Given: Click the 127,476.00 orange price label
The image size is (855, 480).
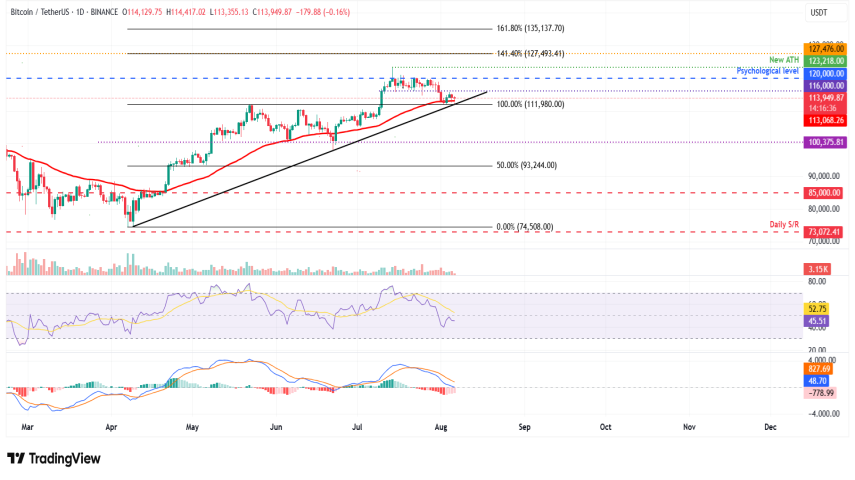Looking at the screenshot, I should click(x=824, y=48).
